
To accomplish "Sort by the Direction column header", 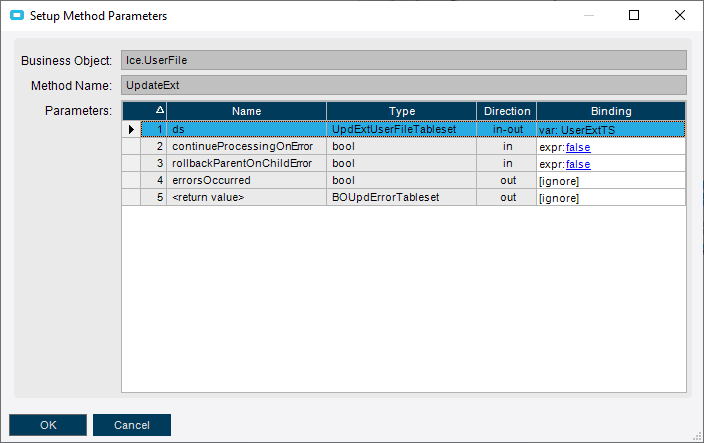I will (507, 111).
